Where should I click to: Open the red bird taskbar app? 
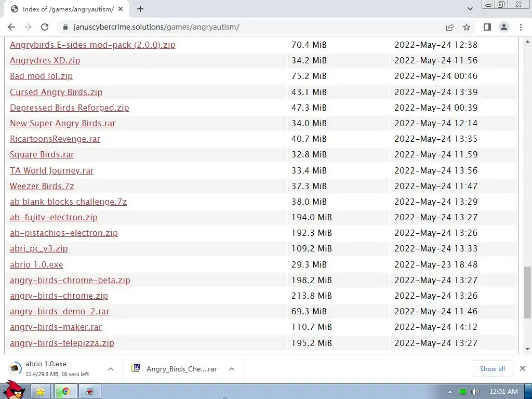[90, 392]
